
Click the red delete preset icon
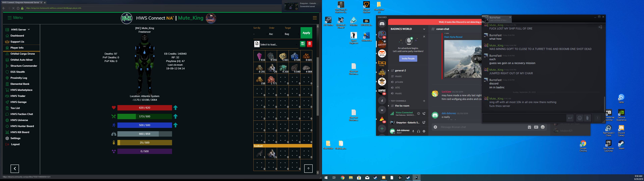(x=309, y=44)
